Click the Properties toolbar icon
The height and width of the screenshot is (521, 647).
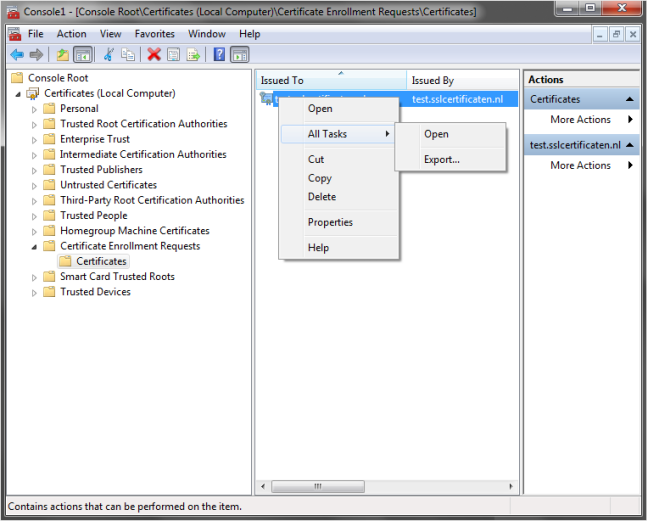(174, 54)
